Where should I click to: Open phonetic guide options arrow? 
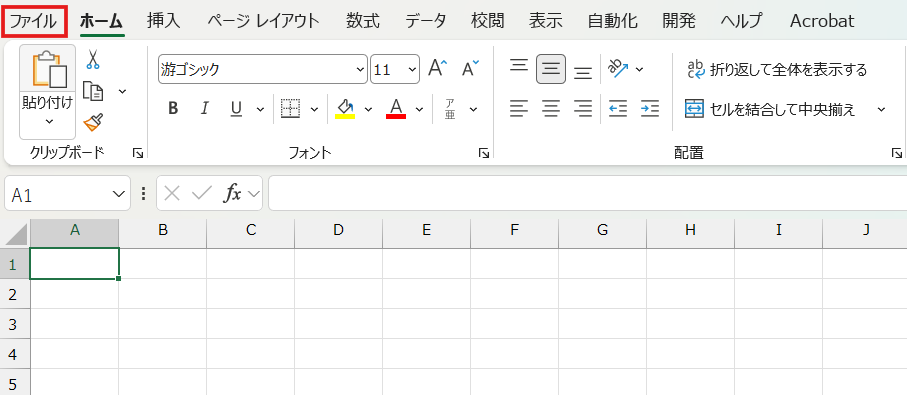pyautogui.click(x=474, y=109)
